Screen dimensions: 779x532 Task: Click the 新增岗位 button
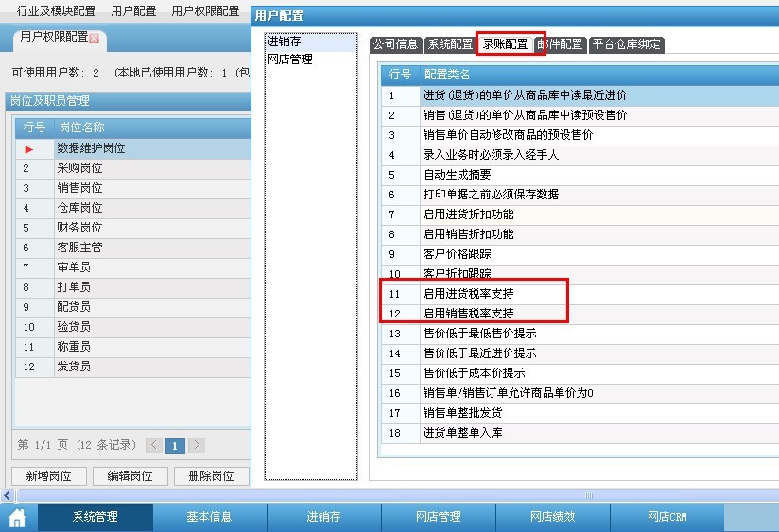click(x=49, y=476)
